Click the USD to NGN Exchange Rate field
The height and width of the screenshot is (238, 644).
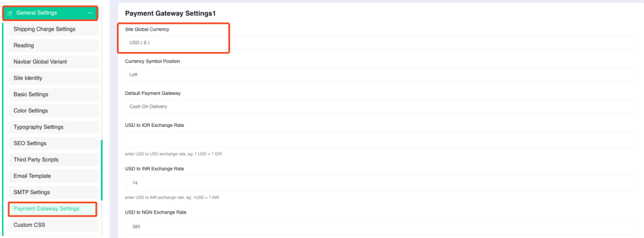point(381,226)
